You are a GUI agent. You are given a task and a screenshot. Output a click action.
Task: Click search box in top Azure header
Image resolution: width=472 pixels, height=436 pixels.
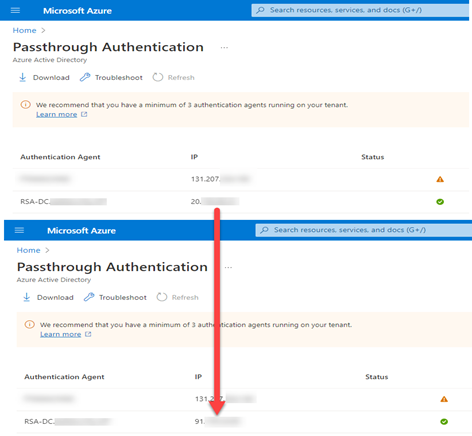pyautogui.click(x=360, y=10)
